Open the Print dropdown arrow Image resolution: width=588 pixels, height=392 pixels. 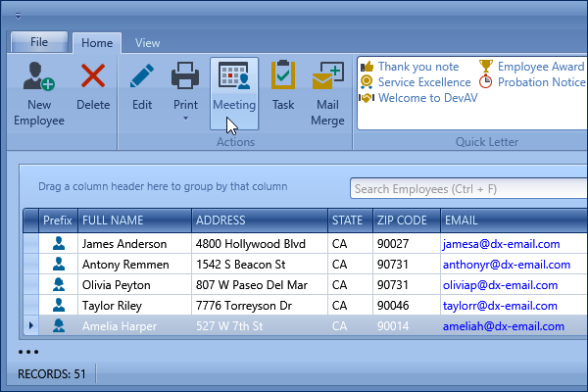click(185, 120)
